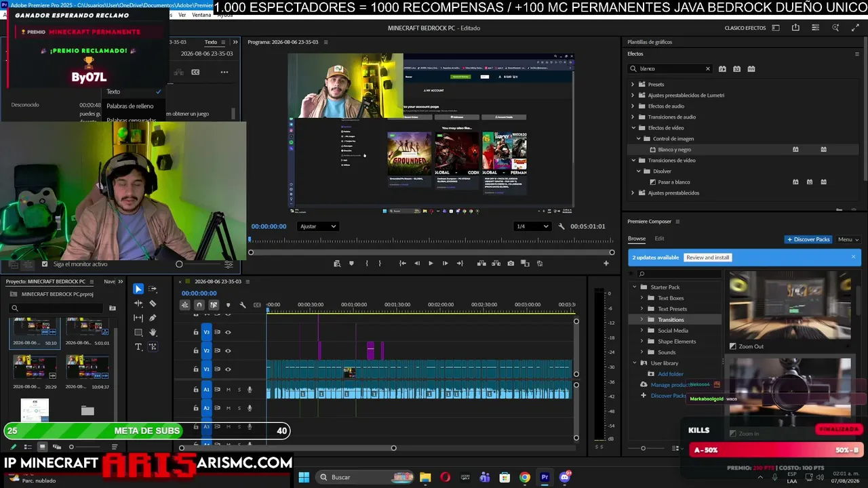Open Premiere Composer Menu dropdown

[x=848, y=239]
